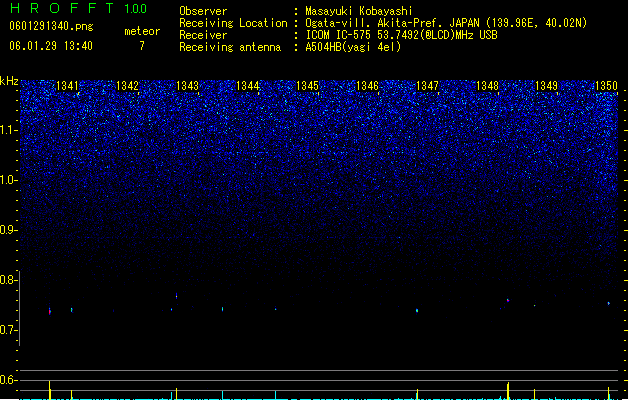Click the meteor echo spot near 1348
629x400 pixels.
tap(508, 300)
